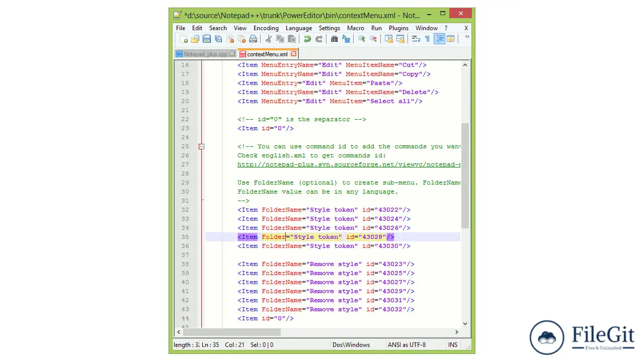Open Find with the binoculars icon
Image resolution: width=644 pixels, height=362 pixels.
coord(334,39)
